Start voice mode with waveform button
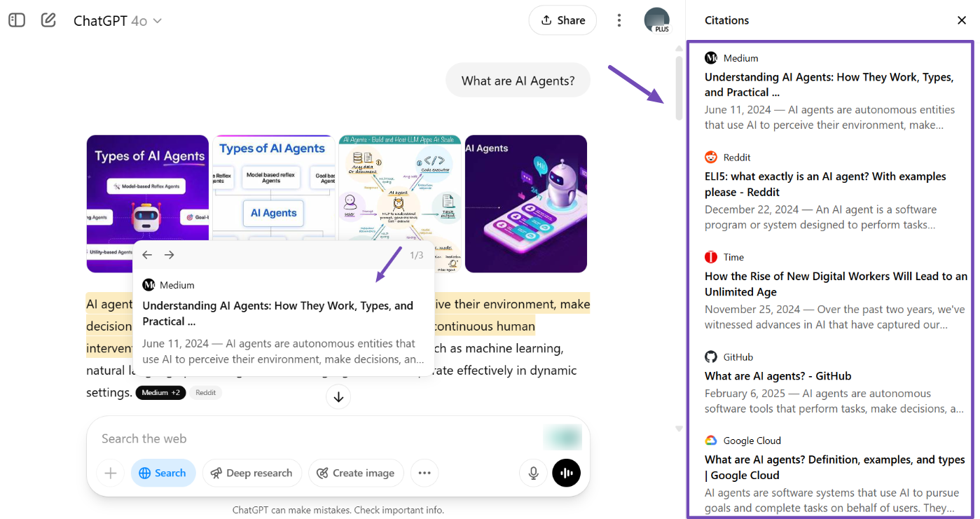The height and width of the screenshot is (519, 980). tap(566, 473)
